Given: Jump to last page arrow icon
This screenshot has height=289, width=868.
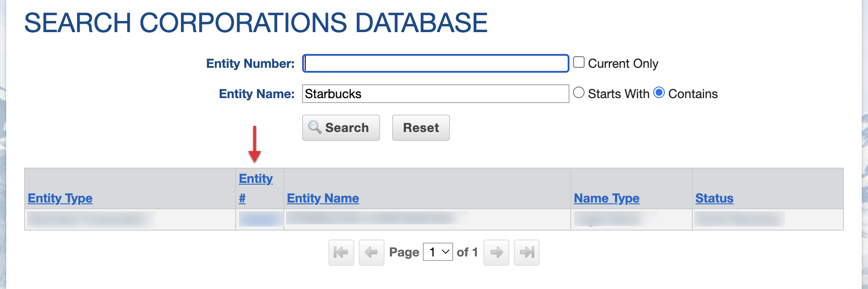Looking at the screenshot, I should pos(526,252).
